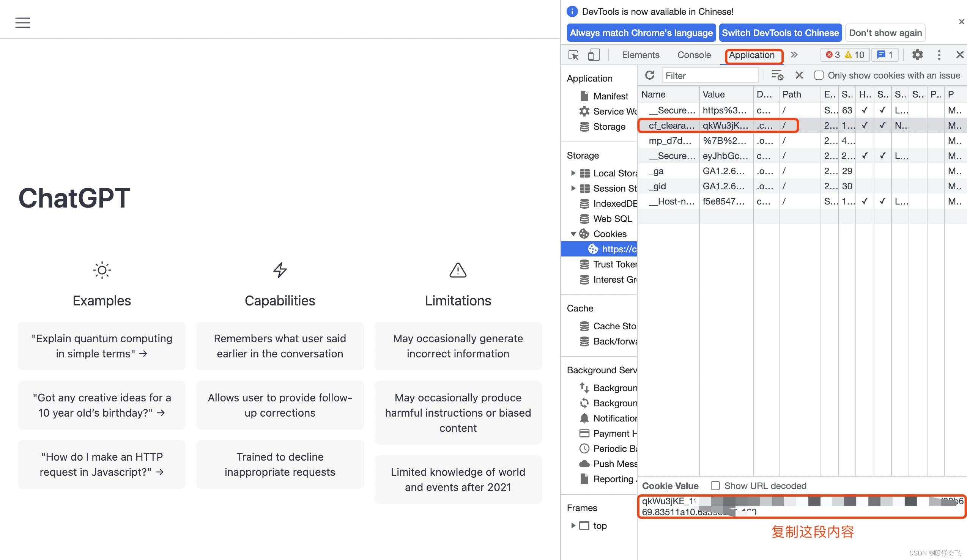
Task: Open Back/forward cache
Action: pos(608,341)
